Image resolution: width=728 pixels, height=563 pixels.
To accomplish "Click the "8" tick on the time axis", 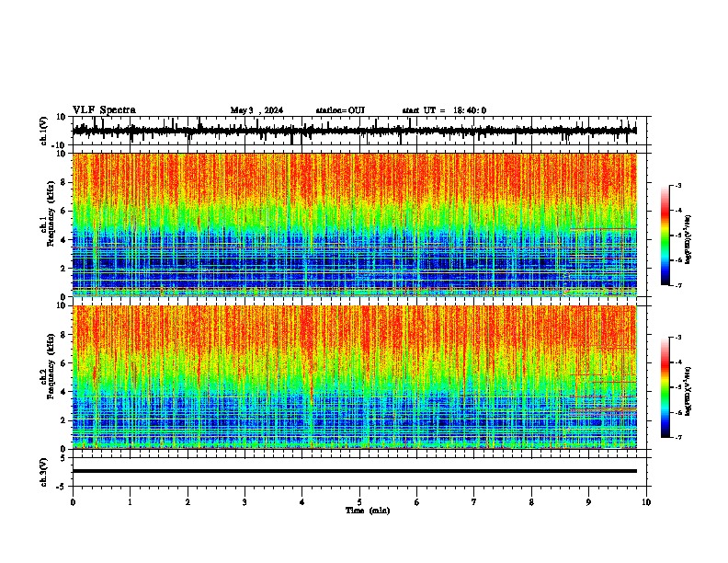I will coord(531,502).
